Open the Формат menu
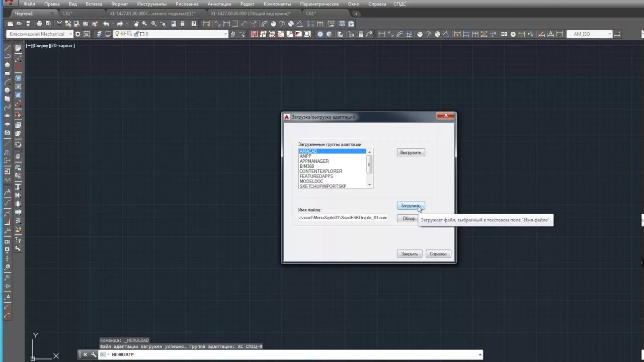Viewport: 644px width, 362px height. 120,4
